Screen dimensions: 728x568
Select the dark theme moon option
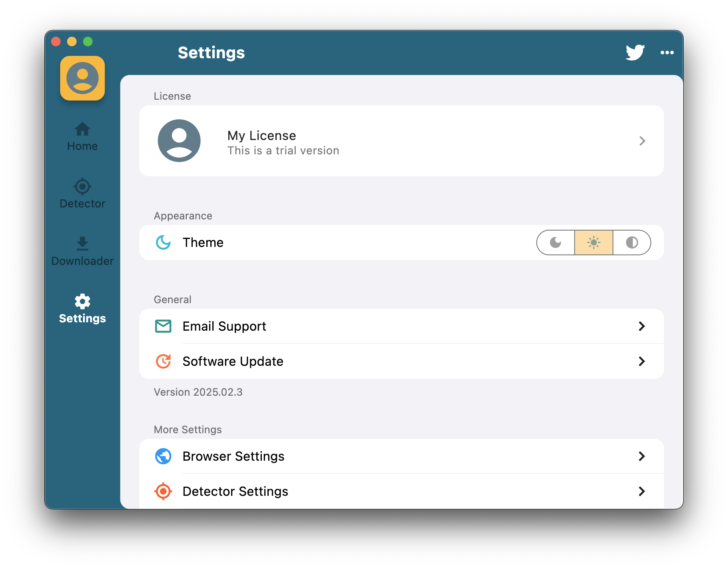click(x=556, y=242)
